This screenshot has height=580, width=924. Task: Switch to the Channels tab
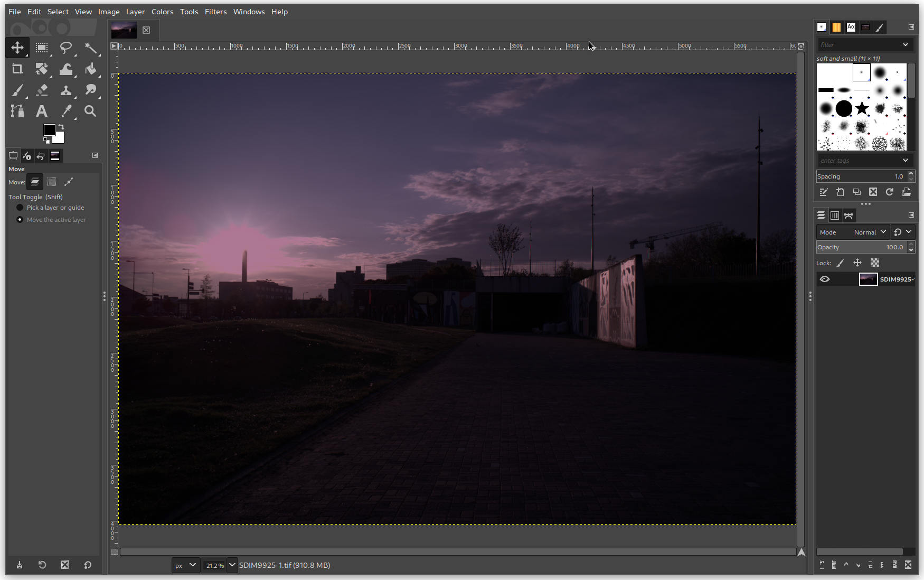click(x=835, y=216)
